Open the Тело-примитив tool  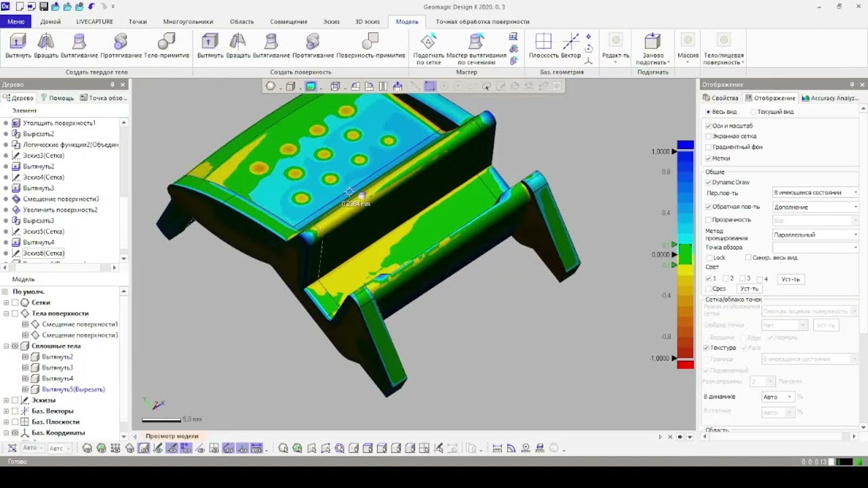(166, 45)
